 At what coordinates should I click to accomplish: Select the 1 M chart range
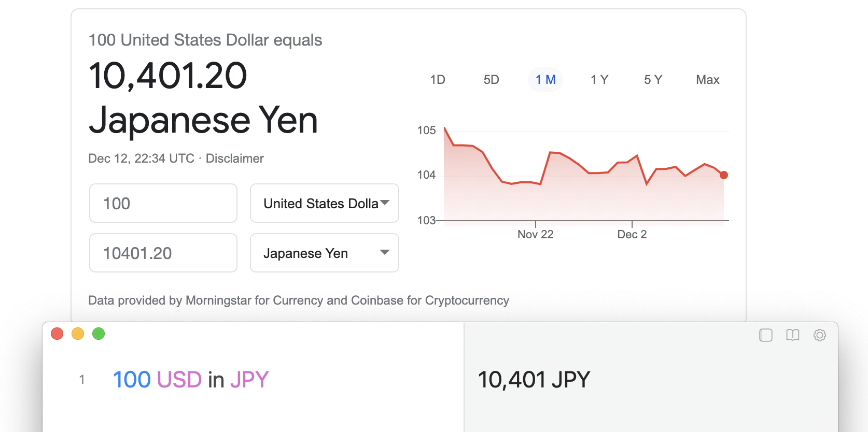click(x=545, y=80)
